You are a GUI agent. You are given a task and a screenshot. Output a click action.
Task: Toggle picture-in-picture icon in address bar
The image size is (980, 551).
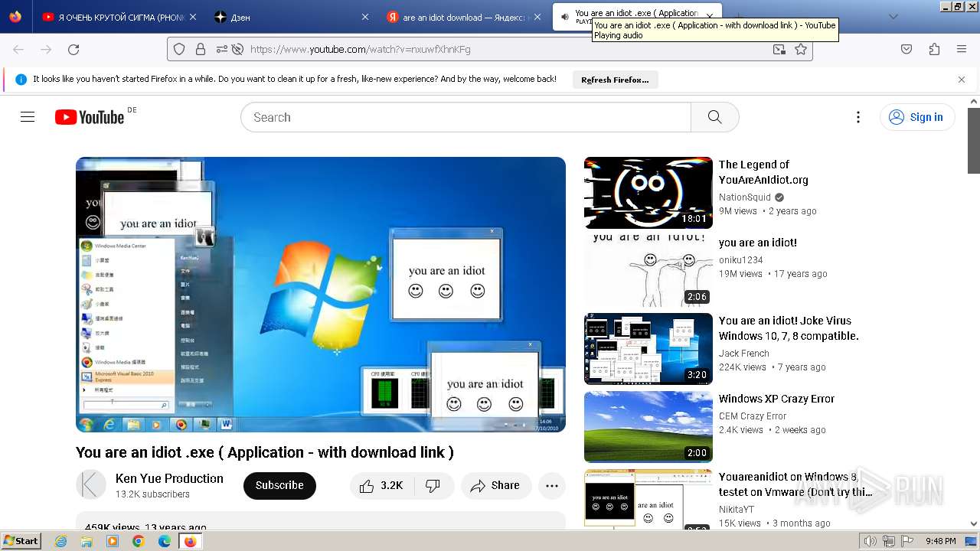pyautogui.click(x=779, y=49)
